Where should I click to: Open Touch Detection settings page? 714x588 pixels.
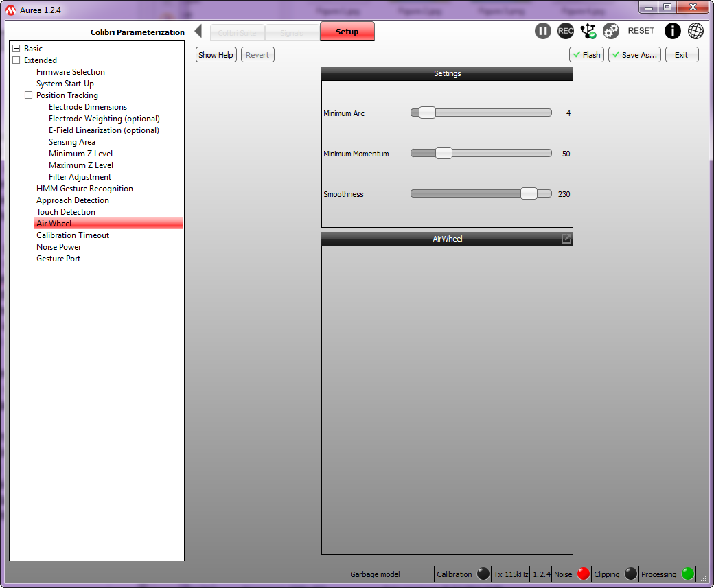coord(66,212)
